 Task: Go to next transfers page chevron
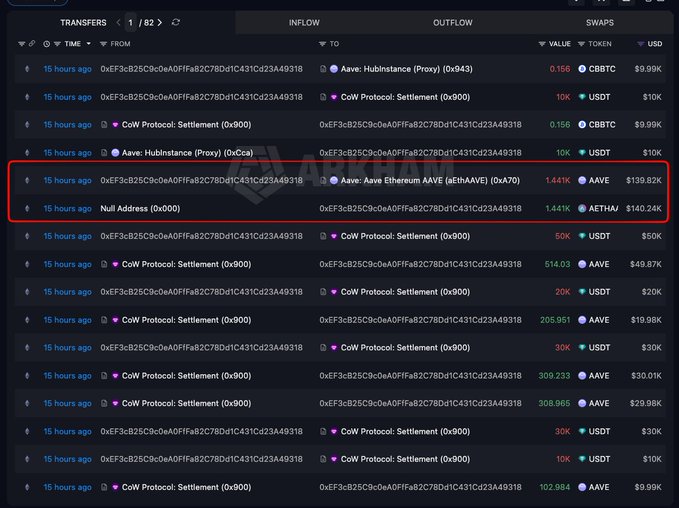point(160,23)
